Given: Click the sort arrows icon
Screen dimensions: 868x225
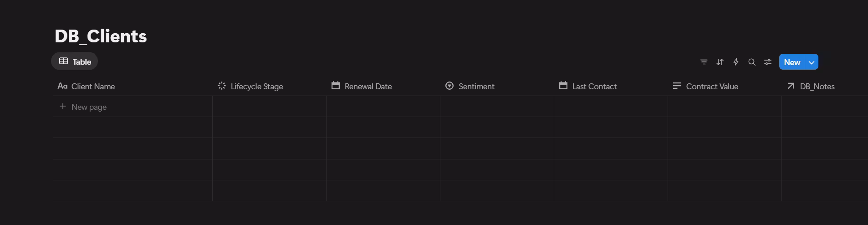Looking at the screenshot, I should 720,62.
